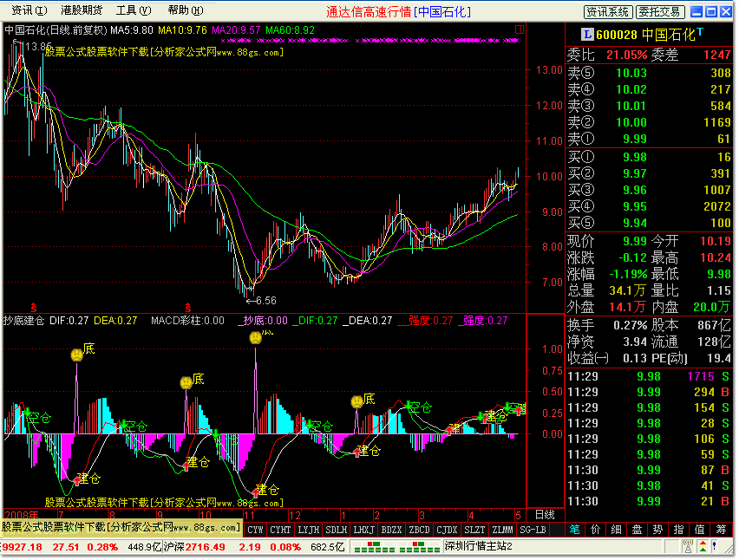
Task: Click the yellow 股票公式 ad banner at bottom left
Action: click(x=121, y=527)
